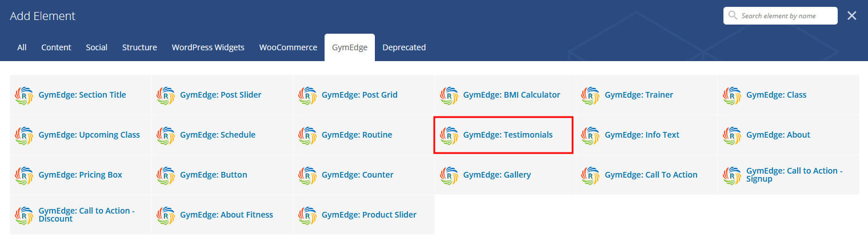Image resolution: width=868 pixels, height=245 pixels.
Task: Choose the GymEdge: Trainer element icon
Action: [590, 95]
